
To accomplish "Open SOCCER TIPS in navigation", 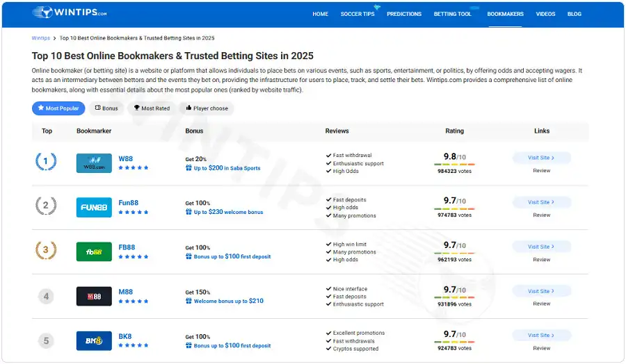I will click(358, 14).
